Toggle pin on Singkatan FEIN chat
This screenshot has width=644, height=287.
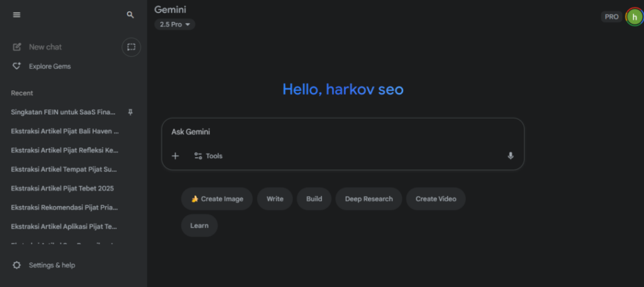pyautogui.click(x=130, y=112)
